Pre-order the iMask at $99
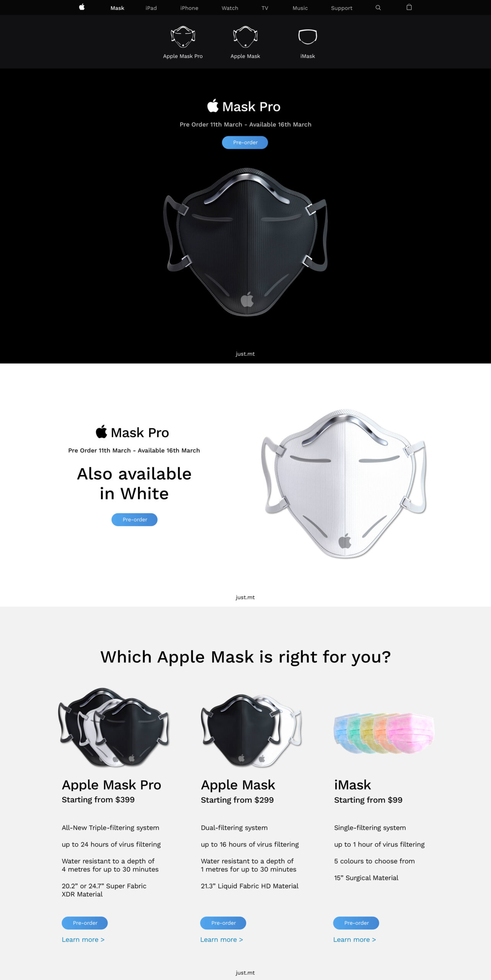The height and width of the screenshot is (980, 491). pyautogui.click(x=356, y=923)
